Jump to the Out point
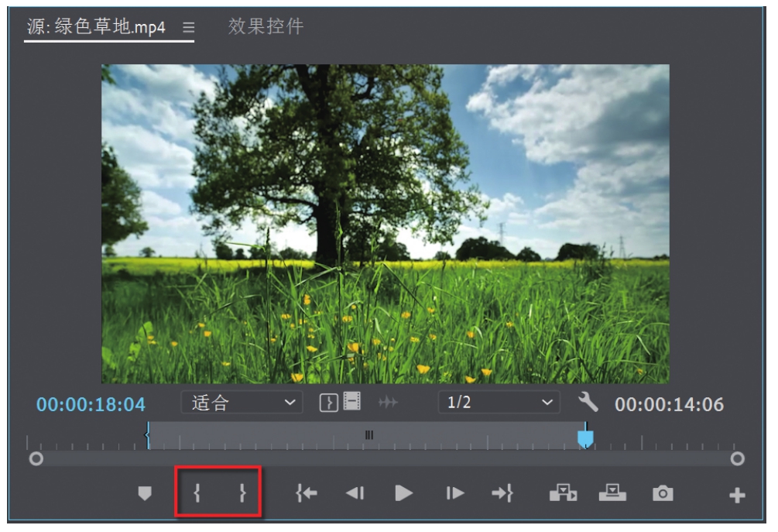 click(x=502, y=493)
